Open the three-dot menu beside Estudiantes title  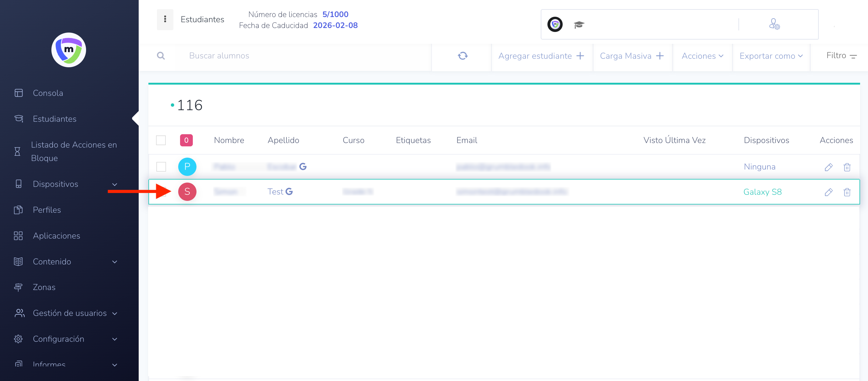(x=165, y=19)
